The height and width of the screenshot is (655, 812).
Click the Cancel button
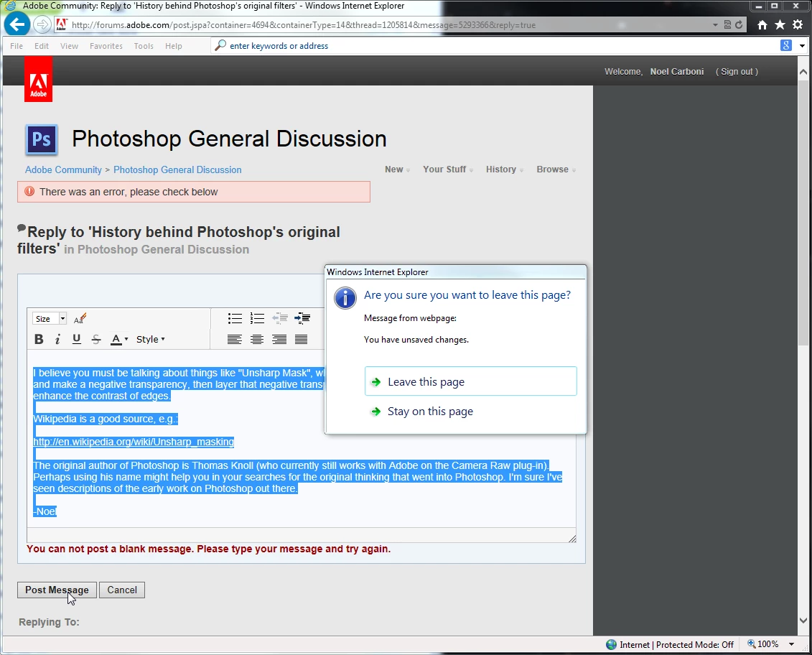[x=122, y=590]
